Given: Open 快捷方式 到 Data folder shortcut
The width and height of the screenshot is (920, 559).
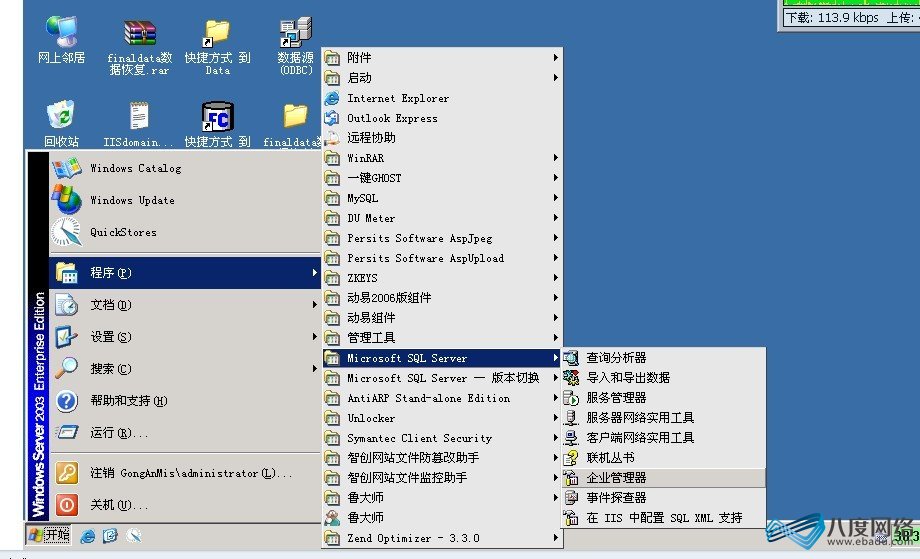Looking at the screenshot, I should [217, 47].
